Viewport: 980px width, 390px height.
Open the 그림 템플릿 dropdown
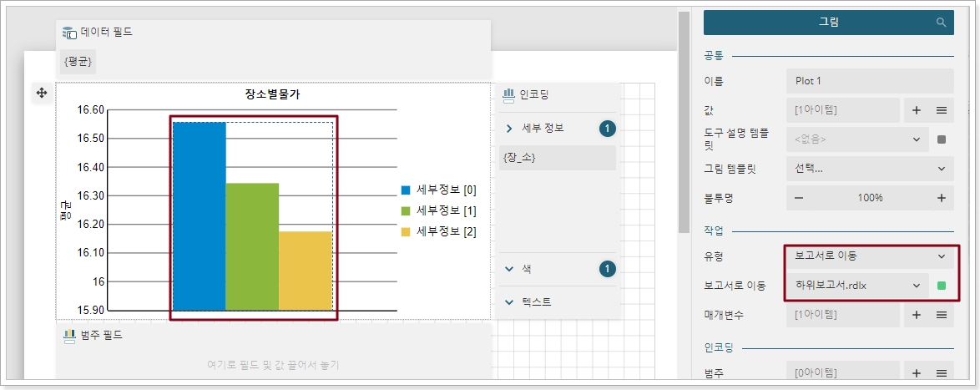pyautogui.click(x=870, y=169)
